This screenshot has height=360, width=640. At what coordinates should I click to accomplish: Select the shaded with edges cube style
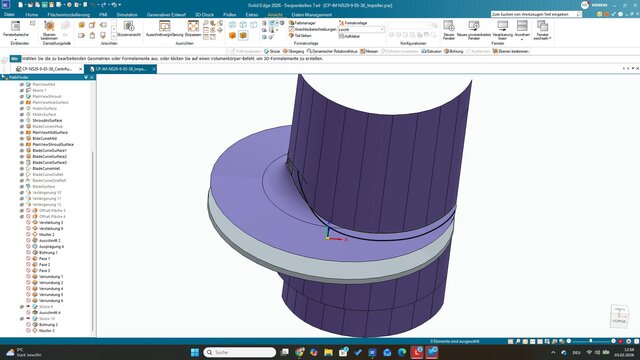pyautogui.click(x=243, y=36)
